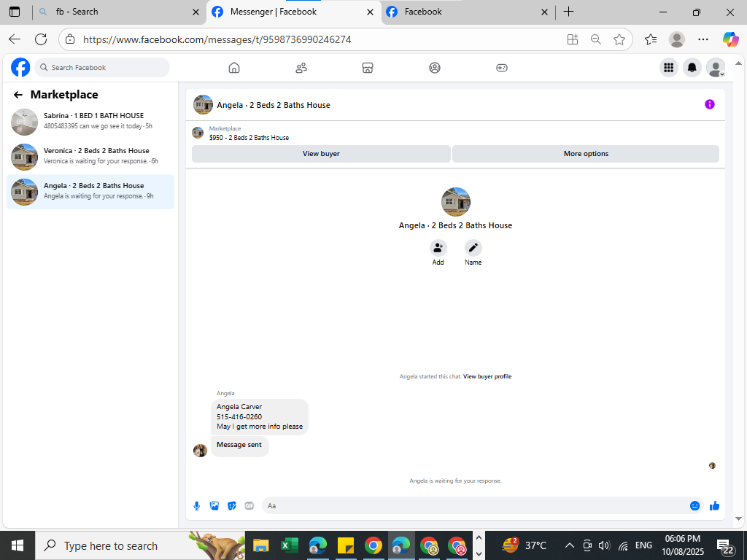This screenshot has height=560, width=747.
Task: Open the apps icon in address bar
Action: click(573, 39)
